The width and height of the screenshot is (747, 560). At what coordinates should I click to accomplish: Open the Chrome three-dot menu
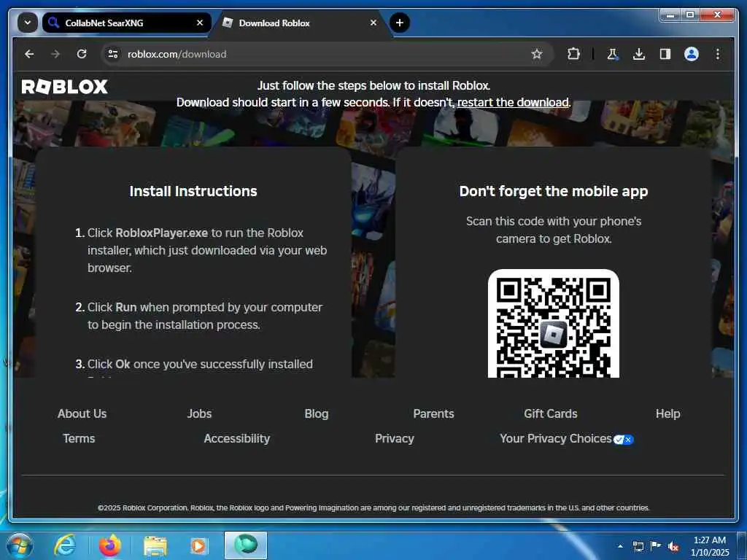(x=718, y=54)
